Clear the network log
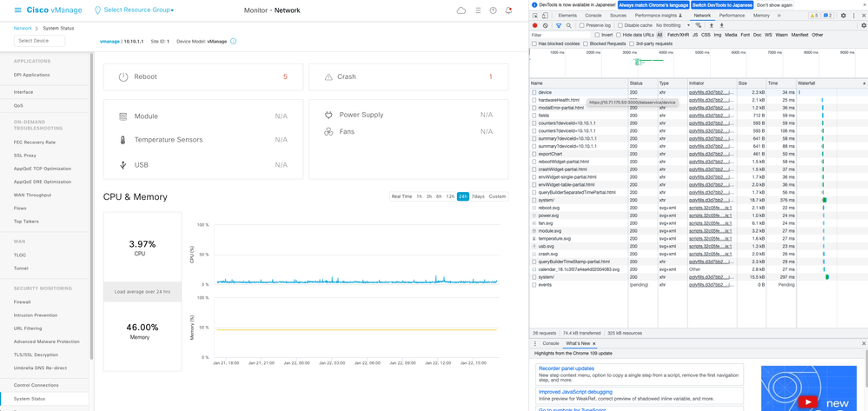 point(546,25)
